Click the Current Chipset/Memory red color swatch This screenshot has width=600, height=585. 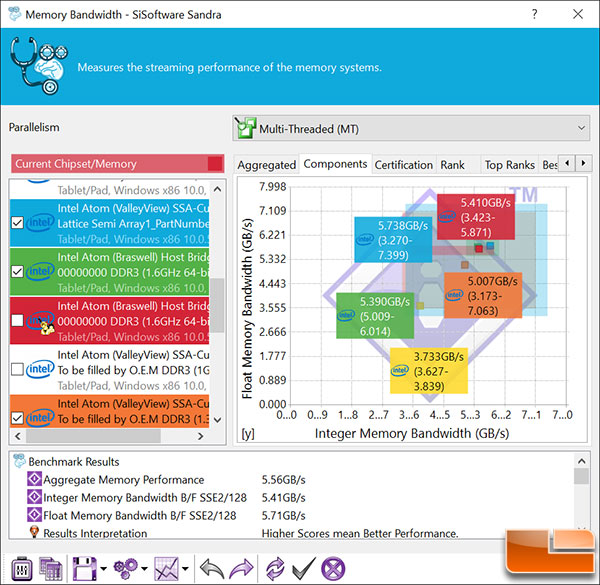[x=215, y=164]
